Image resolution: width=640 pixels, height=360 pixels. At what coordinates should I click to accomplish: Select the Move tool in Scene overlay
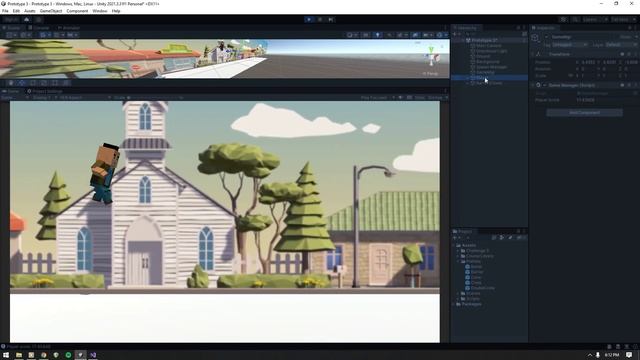pos(22,83)
